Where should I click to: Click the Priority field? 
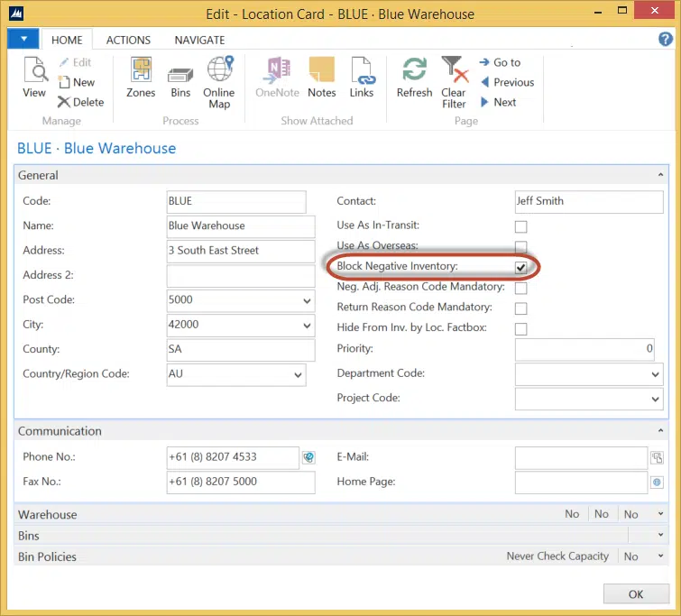(x=584, y=350)
